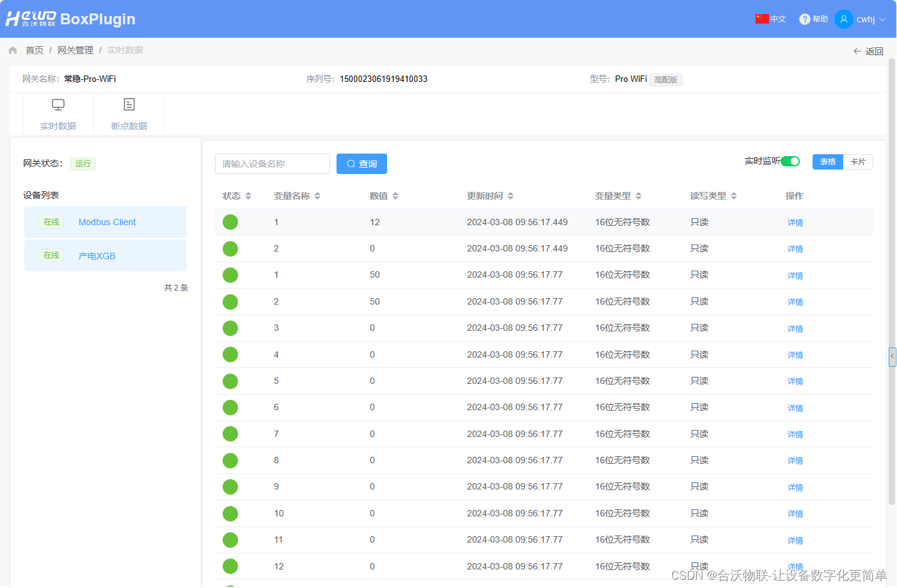Click serial number 1500023061919410033

pos(383,79)
